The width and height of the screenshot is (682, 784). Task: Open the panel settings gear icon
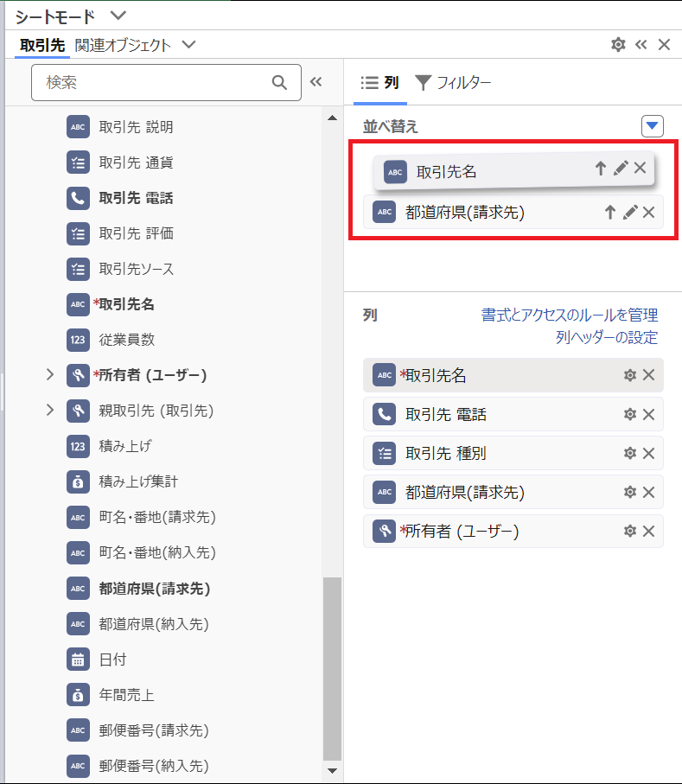click(618, 44)
